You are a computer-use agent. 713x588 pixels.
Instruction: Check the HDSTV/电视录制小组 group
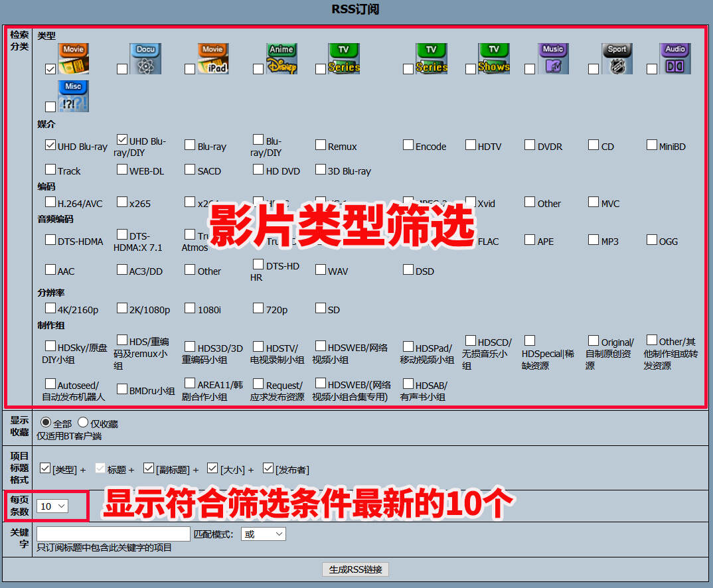(258, 346)
